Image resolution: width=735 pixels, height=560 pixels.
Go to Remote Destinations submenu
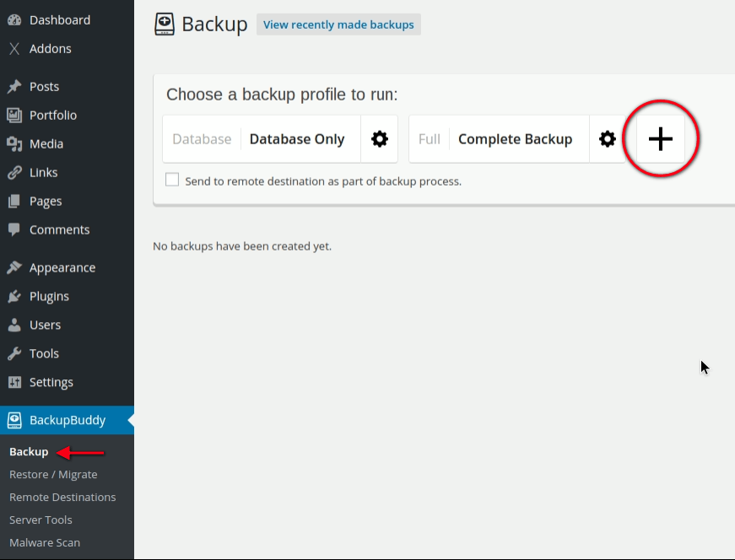pos(62,498)
